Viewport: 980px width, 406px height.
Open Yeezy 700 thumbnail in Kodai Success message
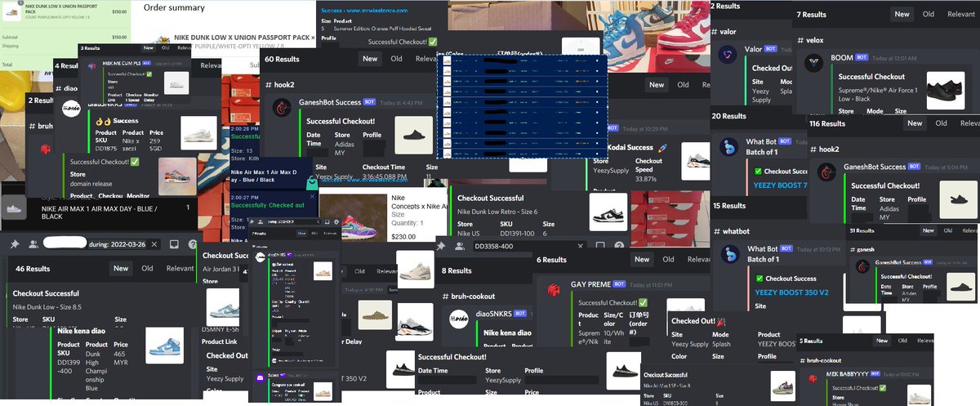point(694,161)
